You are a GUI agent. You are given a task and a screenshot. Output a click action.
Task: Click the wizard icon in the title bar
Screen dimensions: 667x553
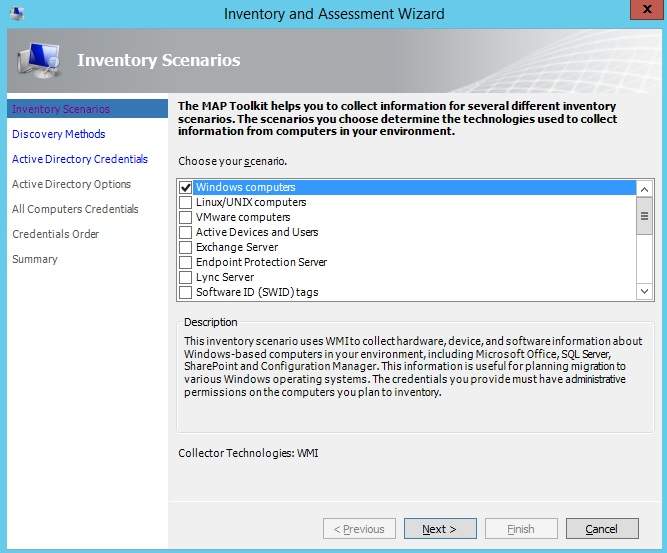pyautogui.click(x=15, y=13)
